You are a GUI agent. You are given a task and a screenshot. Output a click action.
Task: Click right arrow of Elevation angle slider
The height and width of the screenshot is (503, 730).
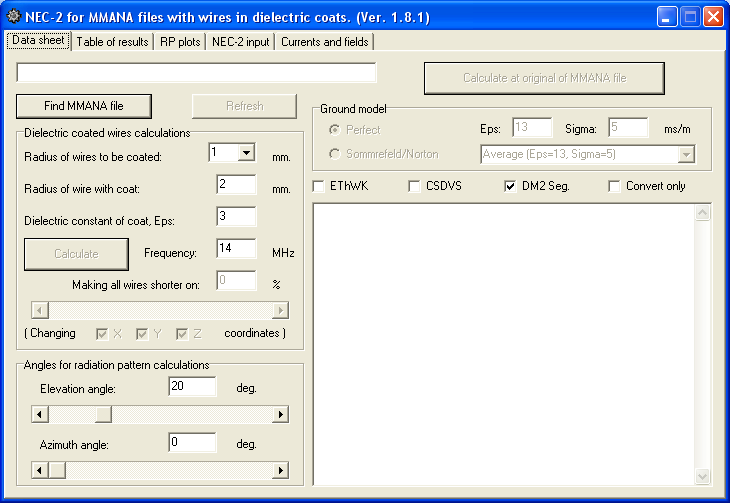click(280, 415)
